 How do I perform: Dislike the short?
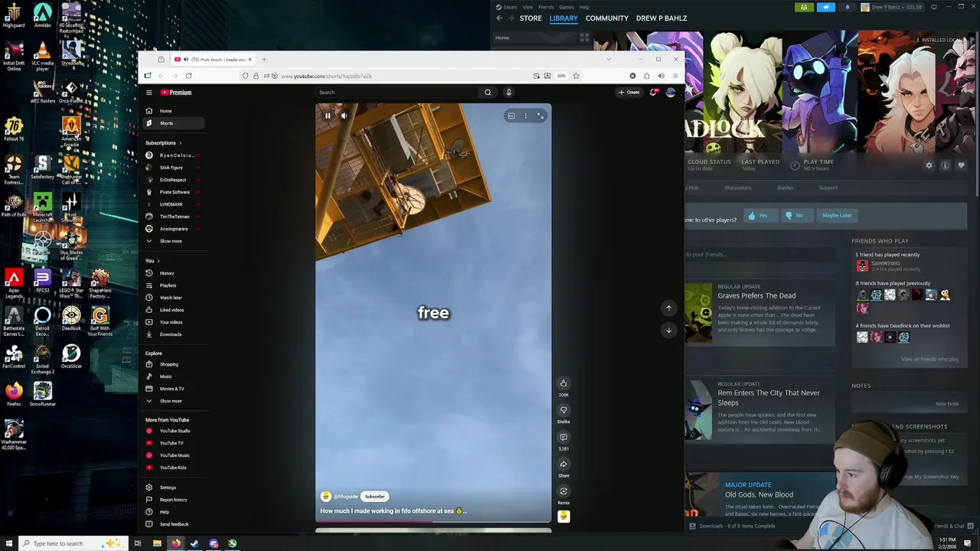click(x=563, y=410)
